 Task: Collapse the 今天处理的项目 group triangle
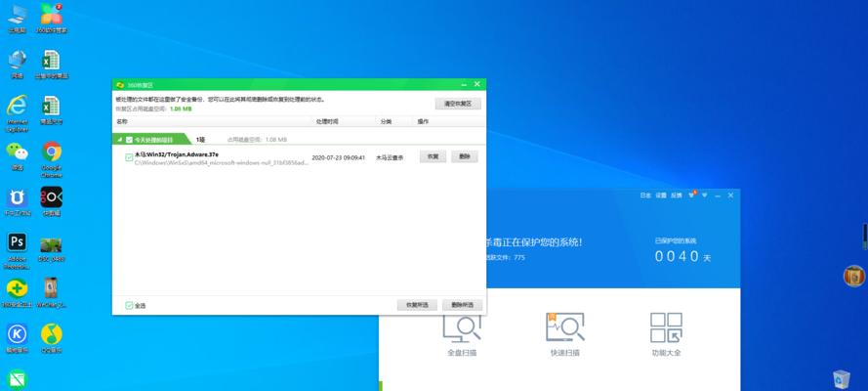[120, 140]
